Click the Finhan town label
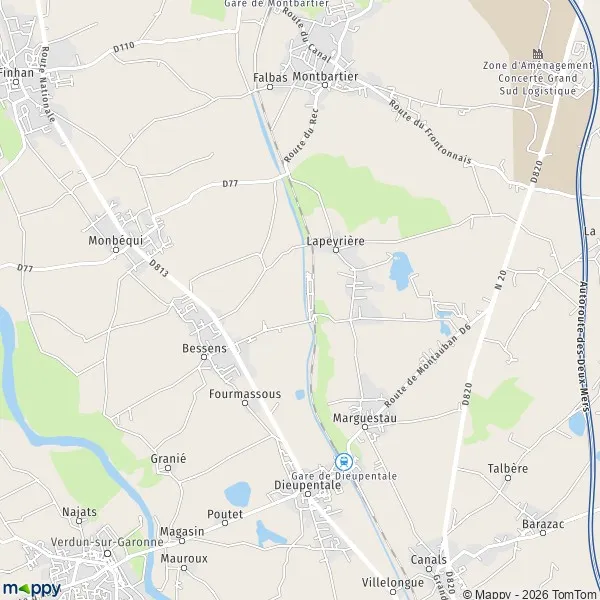 (x=16, y=72)
